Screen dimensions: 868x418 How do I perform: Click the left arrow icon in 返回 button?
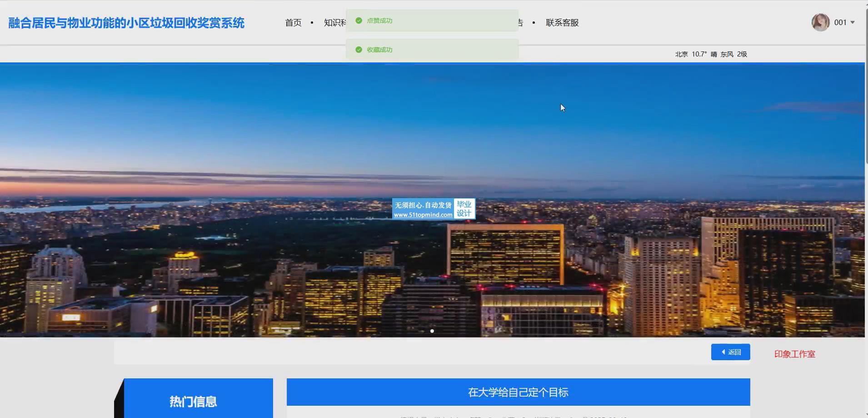[x=723, y=352]
